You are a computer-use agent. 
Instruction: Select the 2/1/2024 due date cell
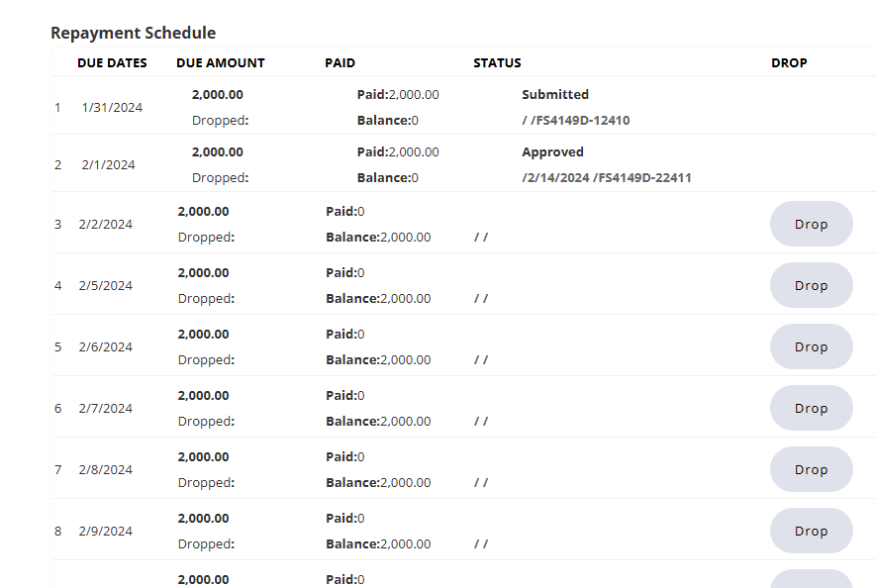click(x=108, y=164)
